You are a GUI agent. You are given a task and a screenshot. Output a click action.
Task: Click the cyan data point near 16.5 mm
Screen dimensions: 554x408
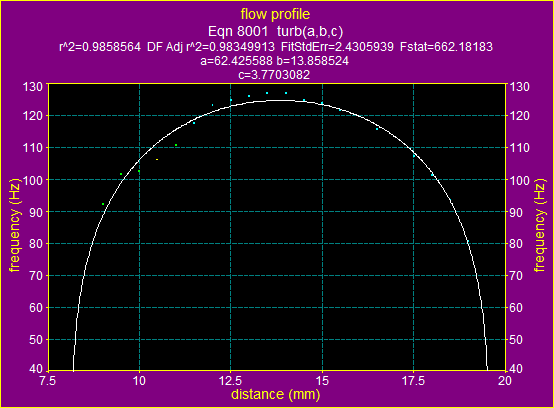(377, 129)
